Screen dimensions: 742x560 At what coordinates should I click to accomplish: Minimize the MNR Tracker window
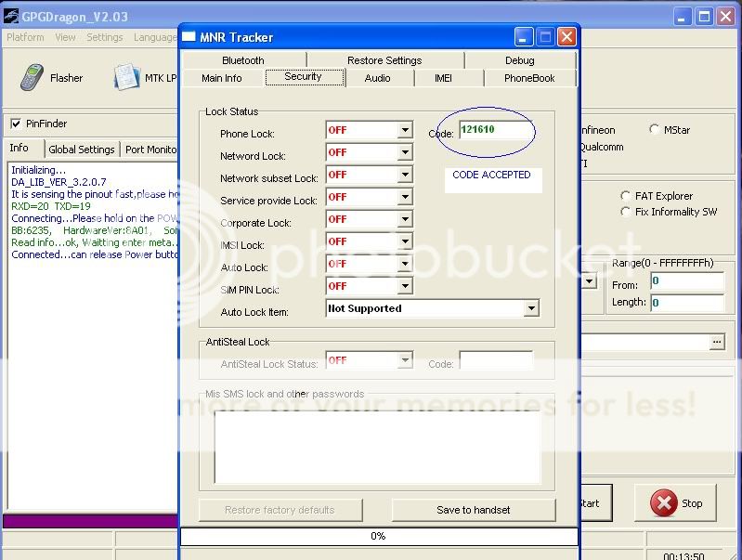click(523, 37)
